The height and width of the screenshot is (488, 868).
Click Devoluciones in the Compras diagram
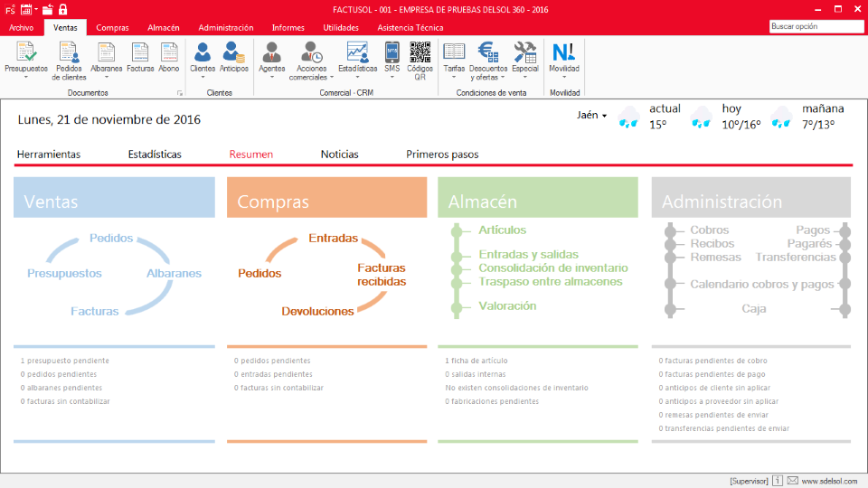pyautogui.click(x=317, y=311)
